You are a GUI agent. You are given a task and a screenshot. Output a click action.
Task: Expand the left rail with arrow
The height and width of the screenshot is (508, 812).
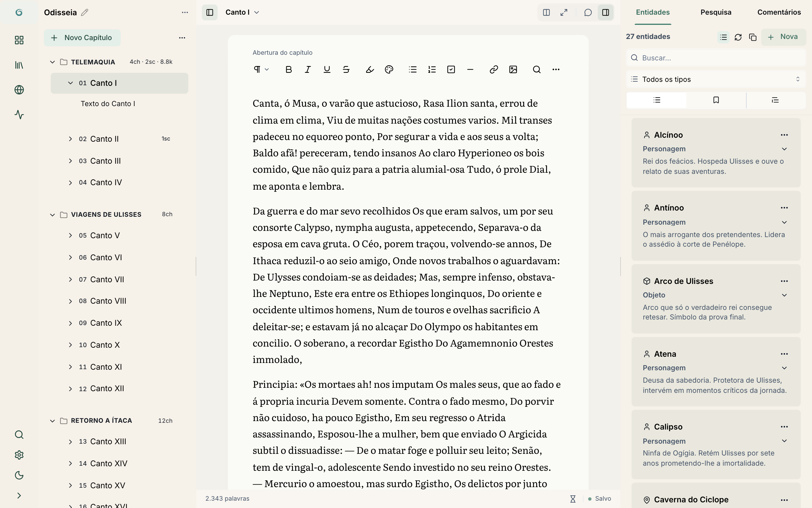coord(19,496)
